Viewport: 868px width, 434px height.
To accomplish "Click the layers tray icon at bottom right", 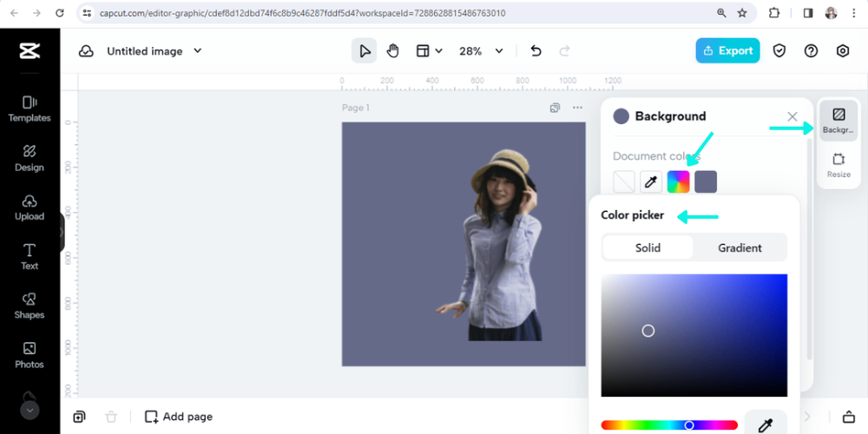I will coord(849,417).
